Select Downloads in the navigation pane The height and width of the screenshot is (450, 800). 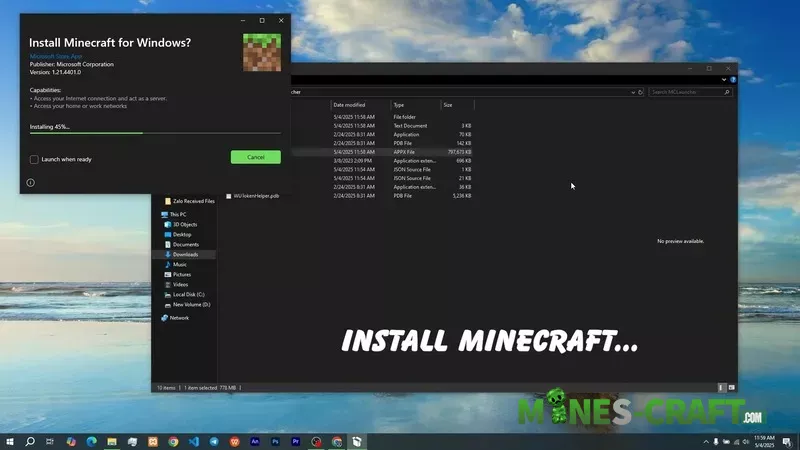185,254
